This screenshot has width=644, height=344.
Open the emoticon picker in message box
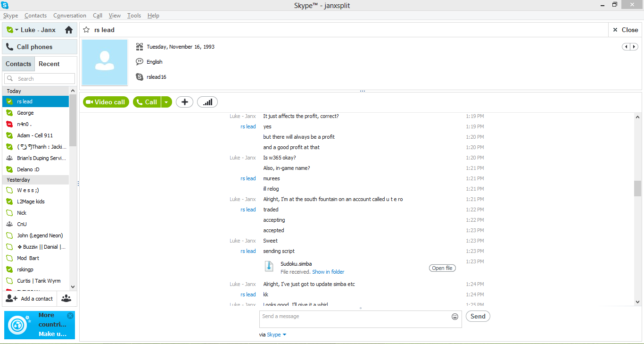click(455, 317)
